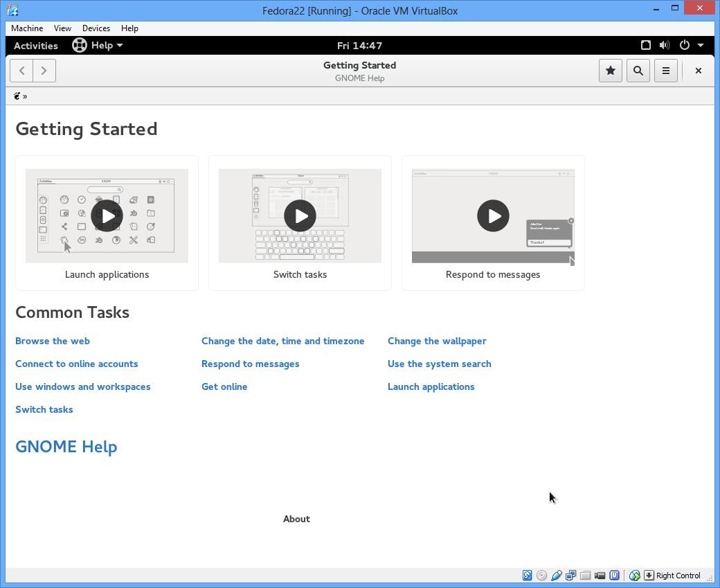
Task: Open search with the magnifier icon
Action: tap(638, 71)
